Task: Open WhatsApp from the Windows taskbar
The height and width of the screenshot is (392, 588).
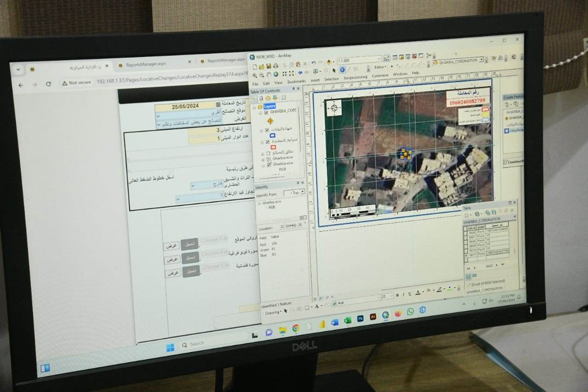Action: click(410, 311)
